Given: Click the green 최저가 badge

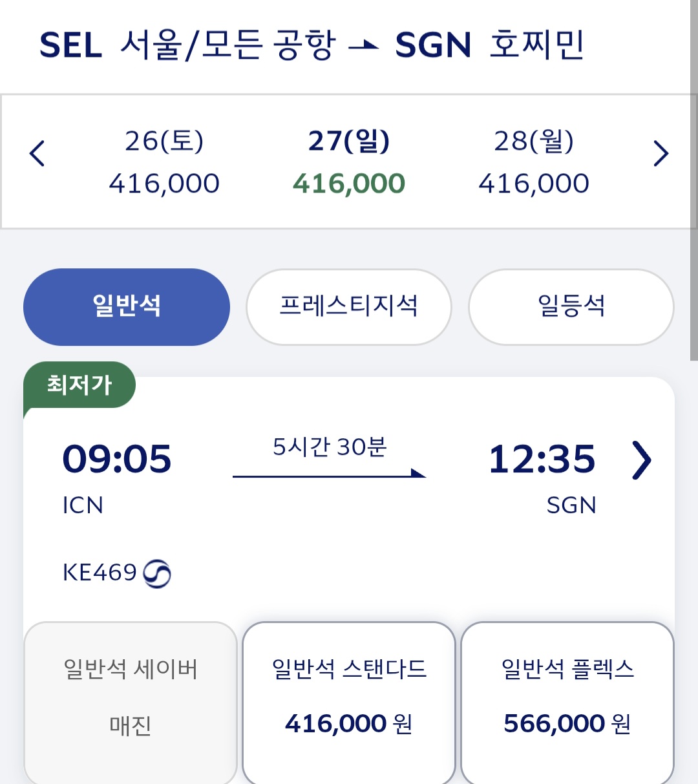Looking at the screenshot, I should point(79,385).
